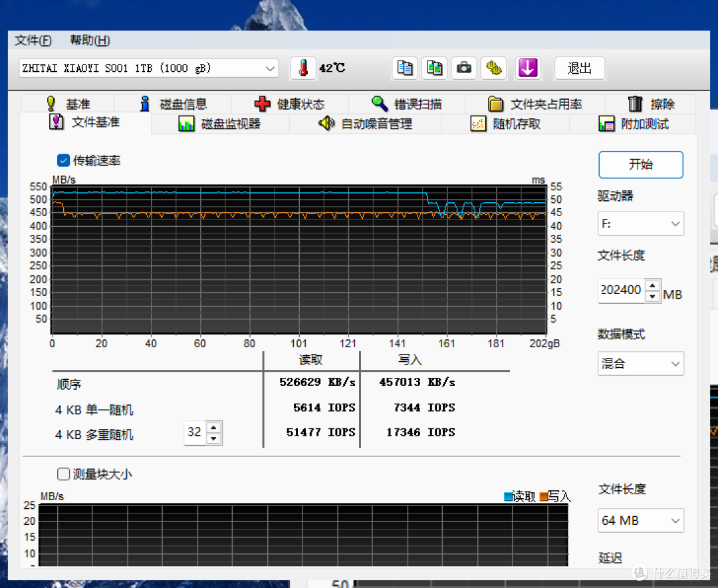Screen dimensions: 718x588
Task: Click the 擦除 trash can icon
Action: (635, 104)
